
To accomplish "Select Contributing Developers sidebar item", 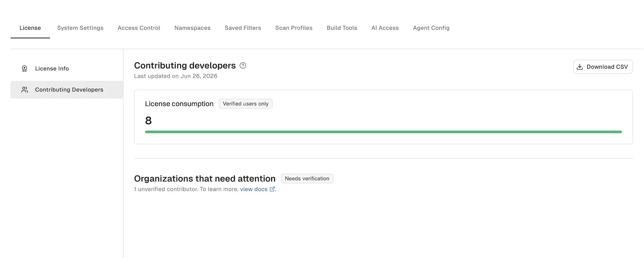I will coord(67,89).
